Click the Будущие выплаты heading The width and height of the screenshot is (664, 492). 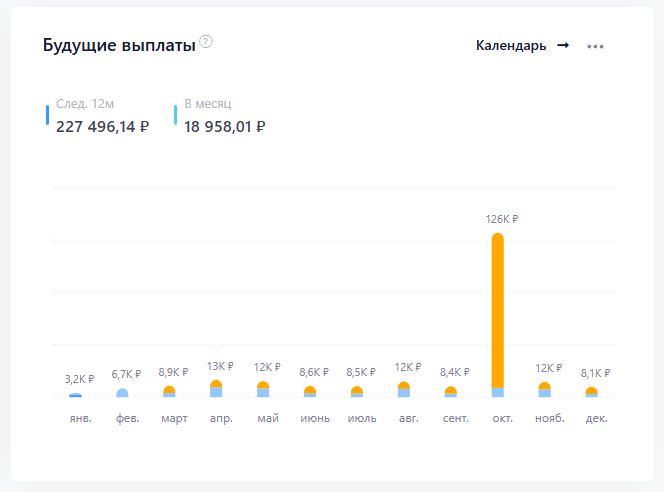tap(118, 45)
